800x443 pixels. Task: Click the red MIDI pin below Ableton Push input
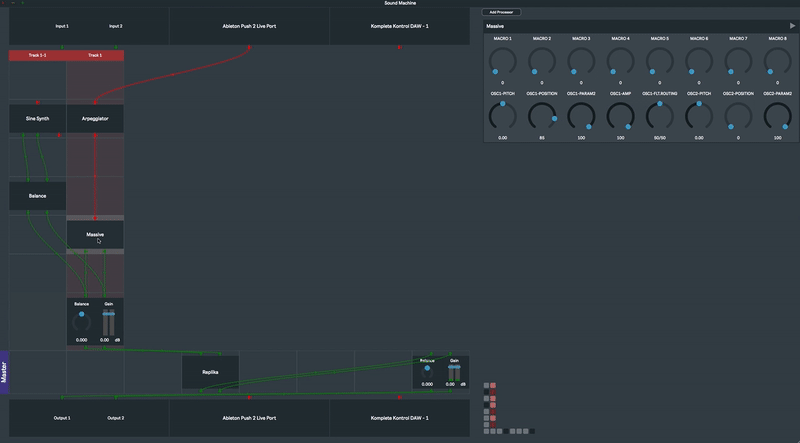(249, 47)
